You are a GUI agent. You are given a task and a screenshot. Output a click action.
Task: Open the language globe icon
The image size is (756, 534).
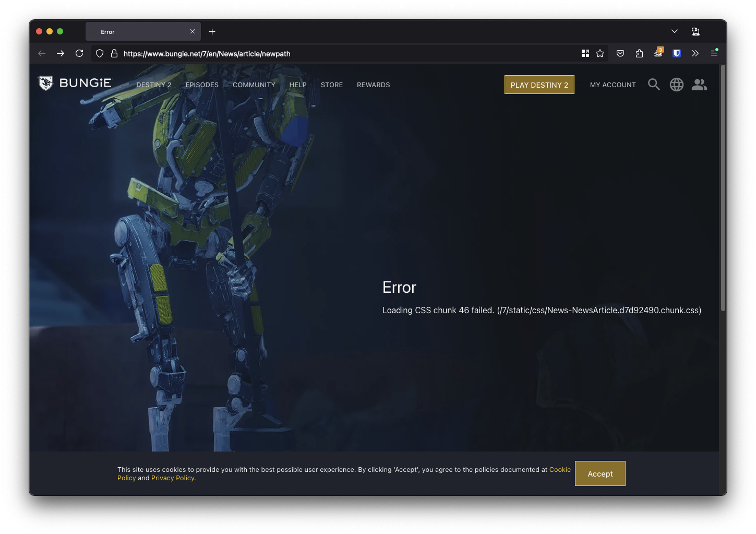(677, 85)
